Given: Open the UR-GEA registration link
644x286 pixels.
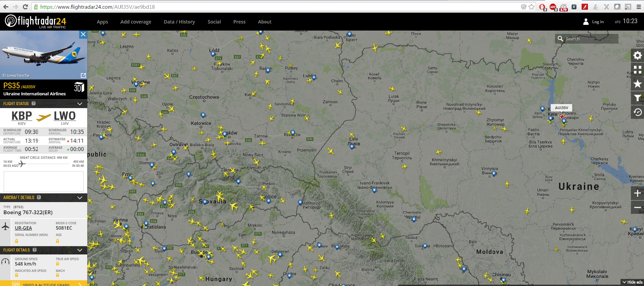Looking at the screenshot, I should tap(23, 228).
